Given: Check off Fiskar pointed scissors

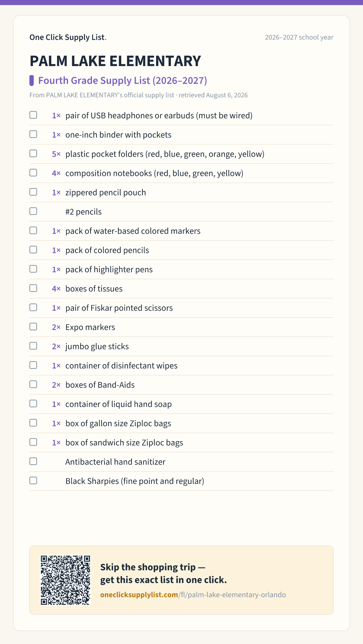Looking at the screenshot, I should (x=33, y=308).
